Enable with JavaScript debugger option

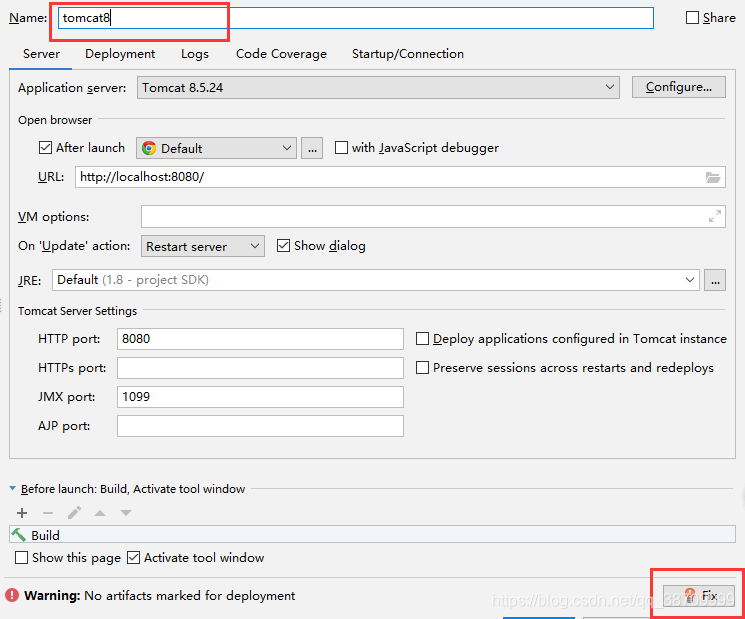point(341,148)
